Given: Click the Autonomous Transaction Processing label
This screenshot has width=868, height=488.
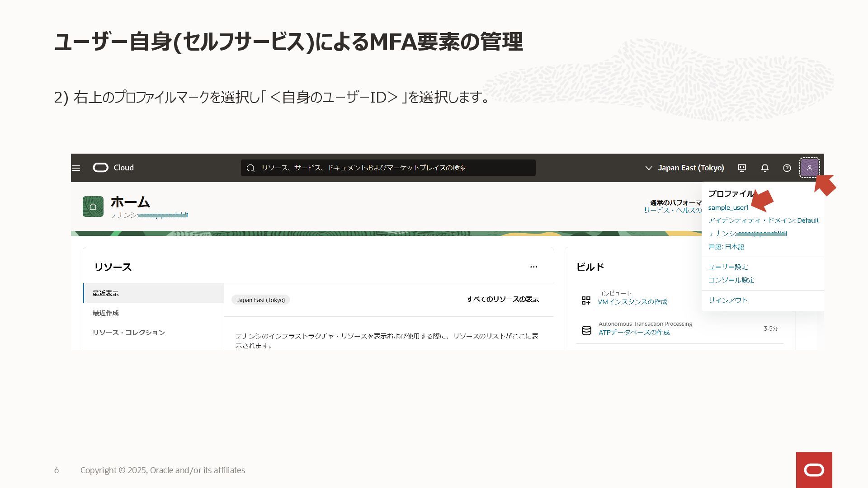Looking at the screenshot, I should (x=645, y=324).
